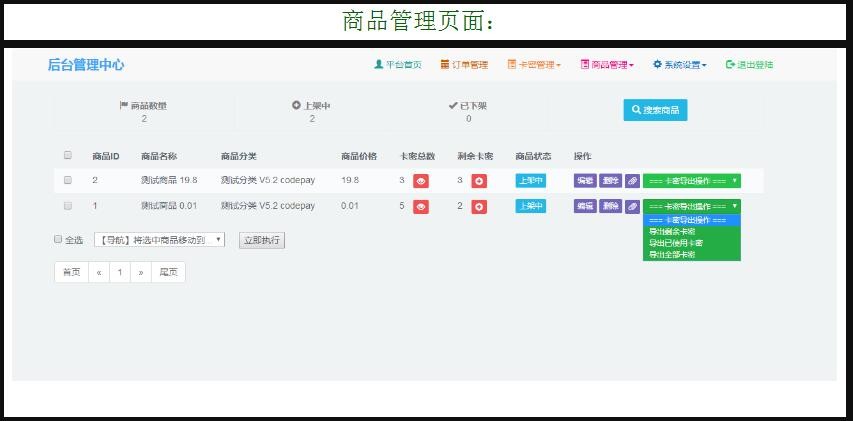Click 删除 button for 测试商品 19.8
Image resolution: width=853 pixels, height=421 pixels.
[610, 181]
